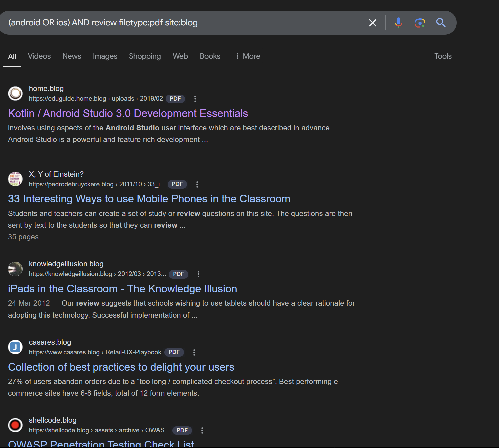Click the eduguide.home.blog URL breadcrumb
499x448 pixels.
point(96,99)
